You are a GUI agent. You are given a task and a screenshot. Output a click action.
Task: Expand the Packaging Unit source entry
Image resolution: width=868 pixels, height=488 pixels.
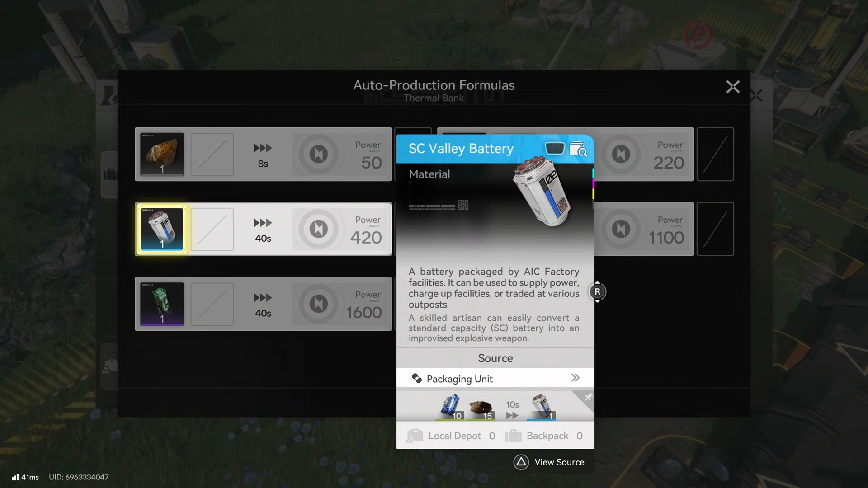click(x=575, y=378)
